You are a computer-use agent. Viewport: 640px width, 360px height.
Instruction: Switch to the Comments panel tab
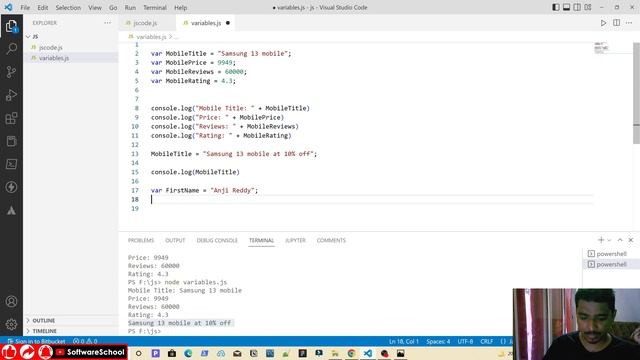coord(331,240)
